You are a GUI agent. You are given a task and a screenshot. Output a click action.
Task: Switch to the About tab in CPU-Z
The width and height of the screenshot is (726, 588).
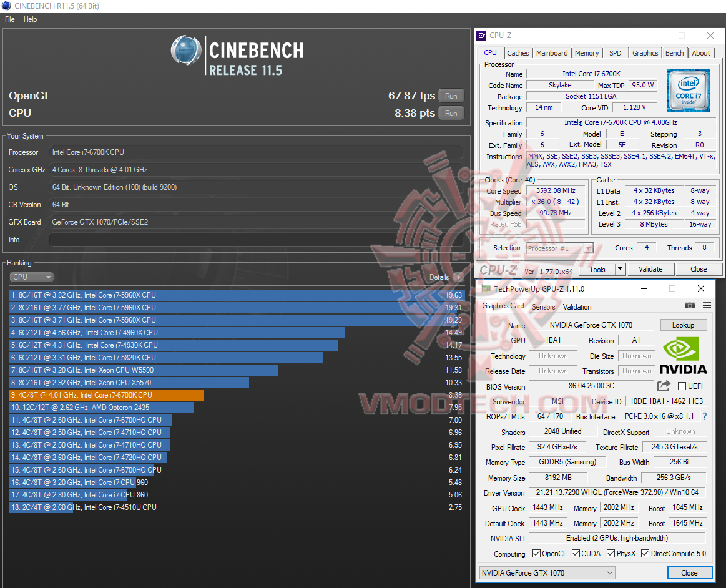click(701, 53)
